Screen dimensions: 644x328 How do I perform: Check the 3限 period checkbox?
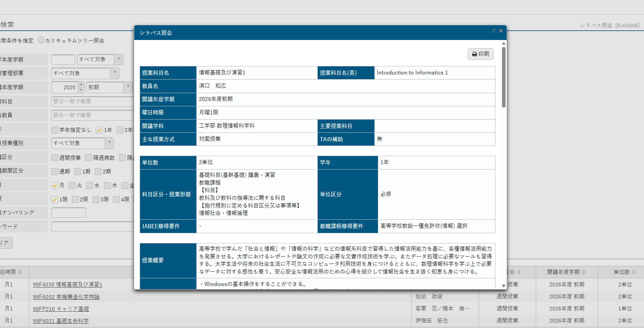tap(96, 200)
